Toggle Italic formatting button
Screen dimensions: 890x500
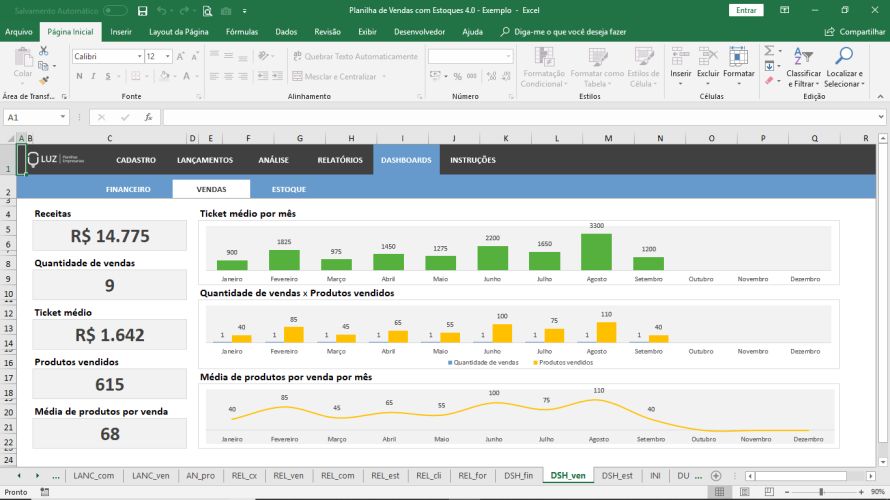click(93, 76)
